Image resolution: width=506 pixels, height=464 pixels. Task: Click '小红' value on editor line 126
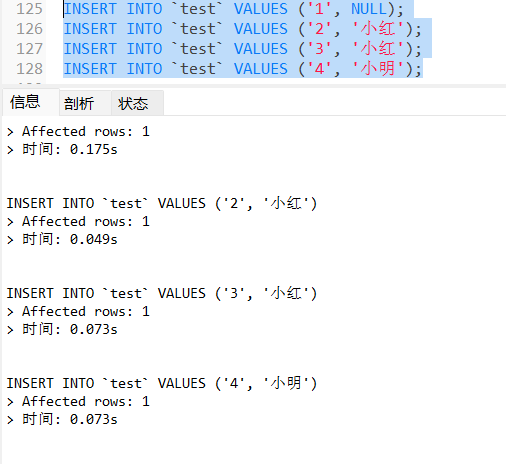click(378, 29)
